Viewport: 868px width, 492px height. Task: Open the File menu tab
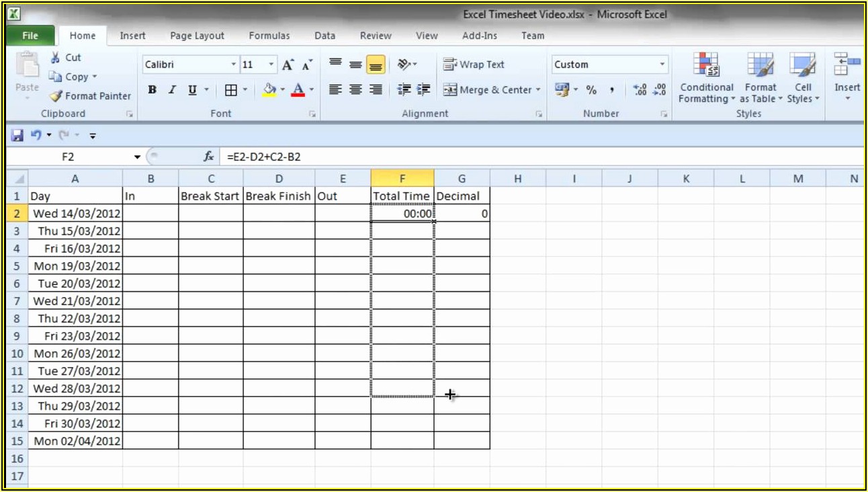click(x=30, y=36)
